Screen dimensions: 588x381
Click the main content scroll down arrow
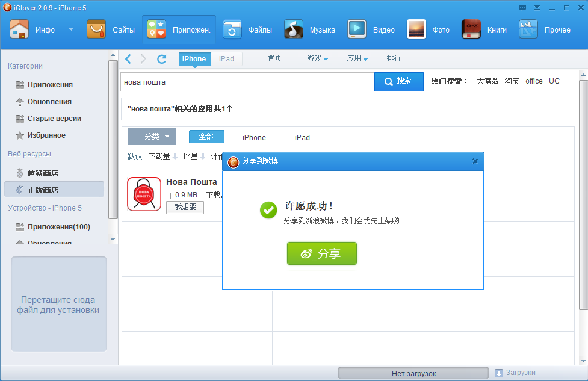point(583,361)
